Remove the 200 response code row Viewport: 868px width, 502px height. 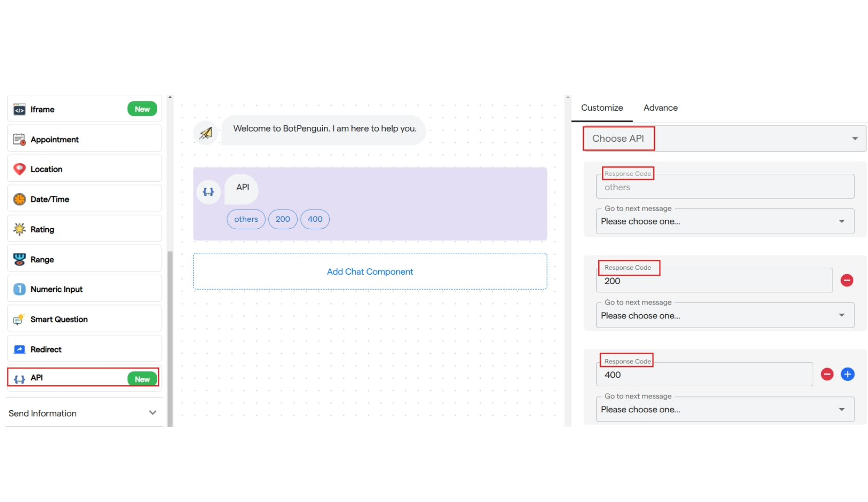[847, 280]
